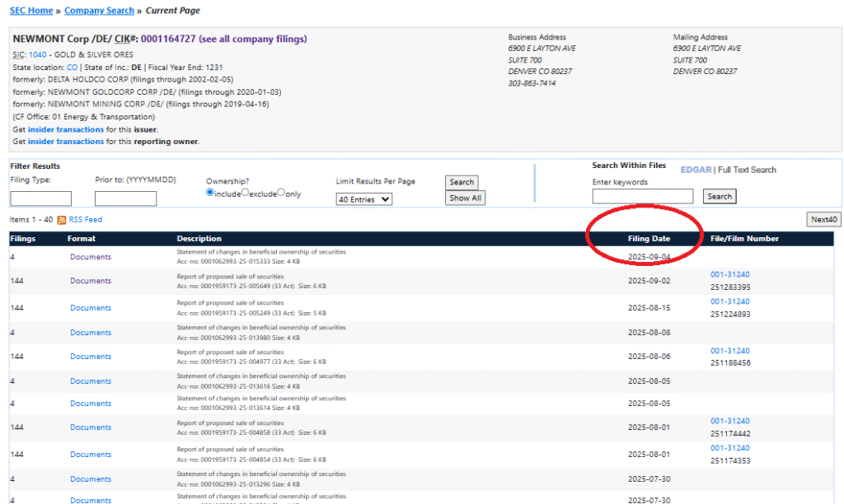
Task: Click the Search button beside Limit Results
Action: 462,182
